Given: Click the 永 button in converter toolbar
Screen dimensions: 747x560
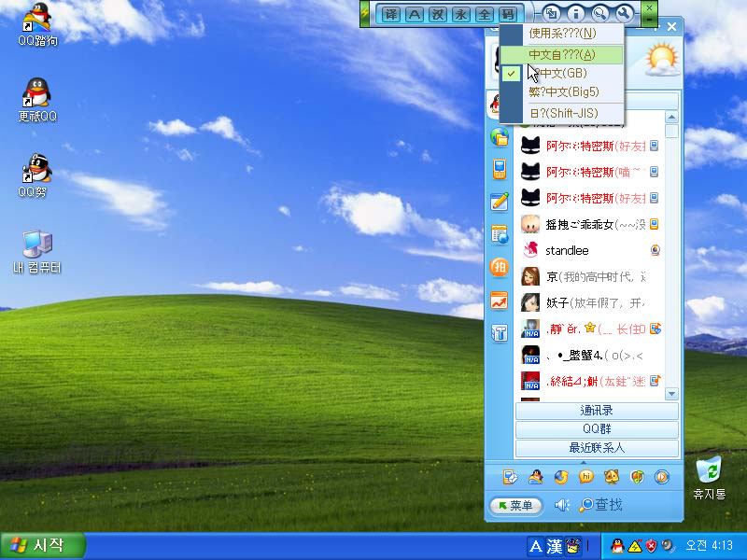Looking at the screenshot, I should 460,14.
